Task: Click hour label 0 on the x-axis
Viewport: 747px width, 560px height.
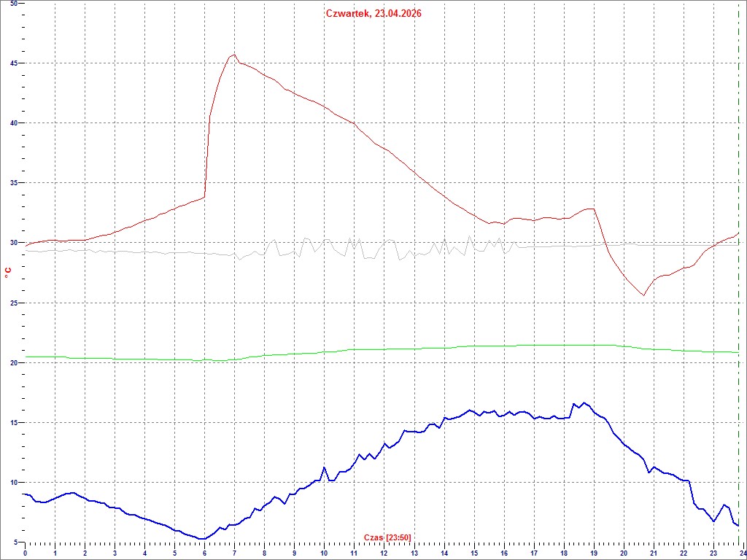Action: (x=26, y=553)
